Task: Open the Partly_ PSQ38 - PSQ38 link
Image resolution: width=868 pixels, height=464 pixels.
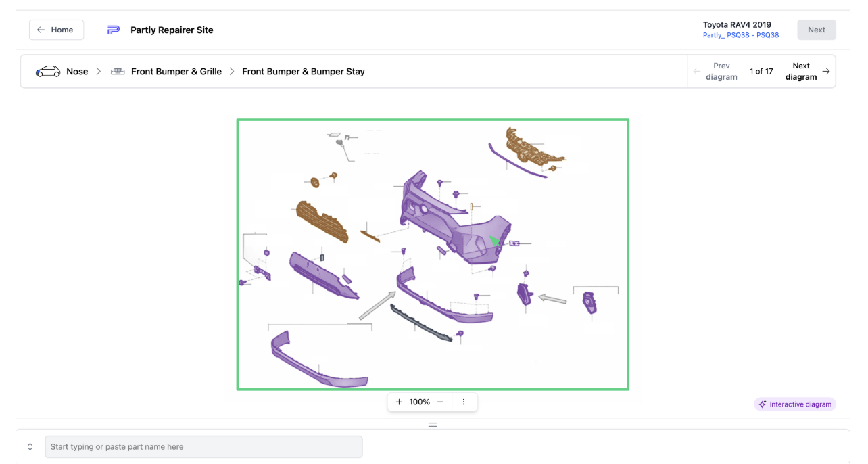Action: tap(740, 35)
